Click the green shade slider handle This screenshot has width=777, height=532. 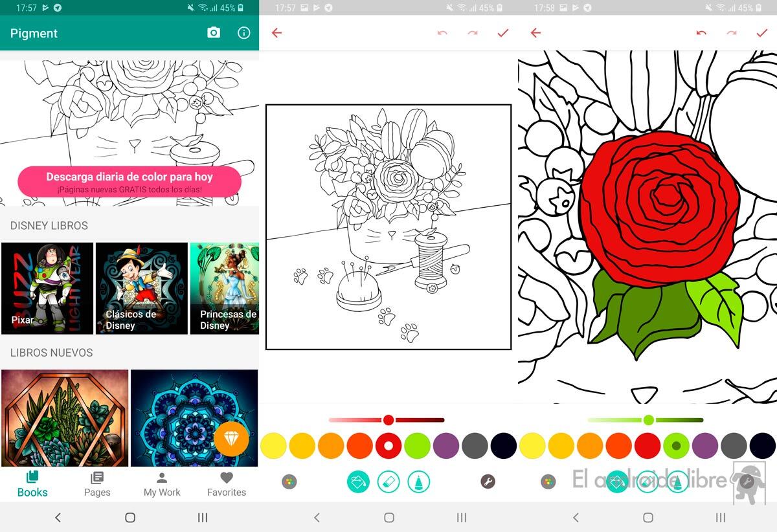pyautogui.click(x=648, y=420)
